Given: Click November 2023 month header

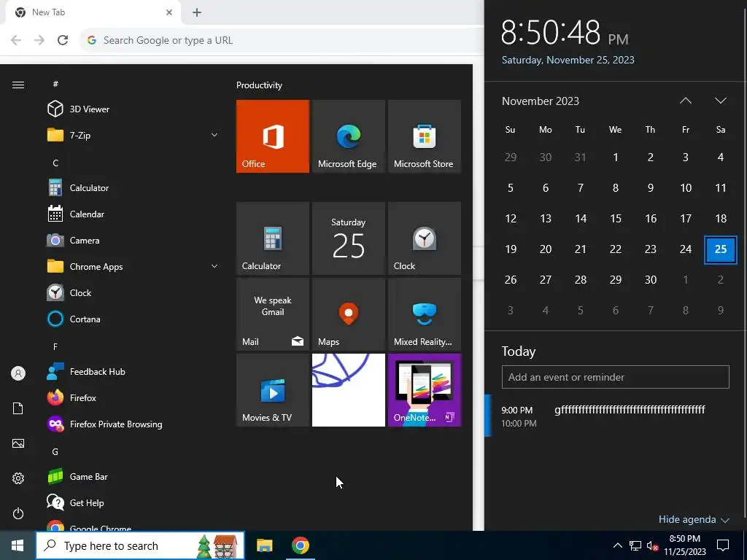Looking at the screenshot, I should (541, 101).
